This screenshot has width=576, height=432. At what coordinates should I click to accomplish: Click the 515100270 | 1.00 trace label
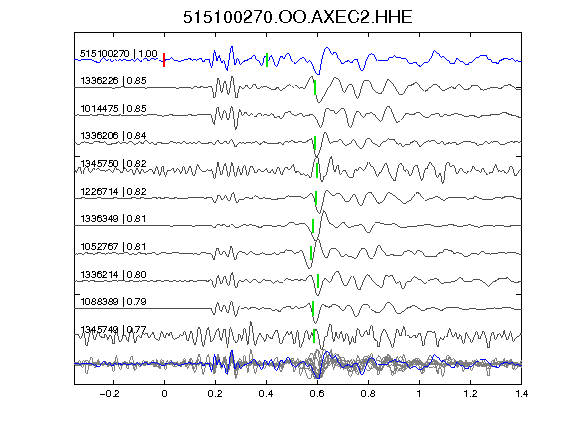[x=119, y=54]
